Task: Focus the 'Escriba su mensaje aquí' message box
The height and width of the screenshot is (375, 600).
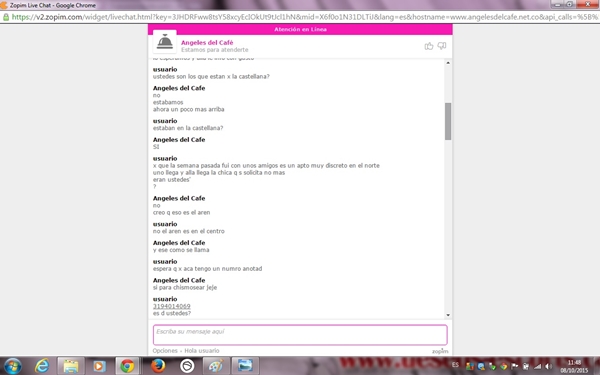Action: (300, 335)
